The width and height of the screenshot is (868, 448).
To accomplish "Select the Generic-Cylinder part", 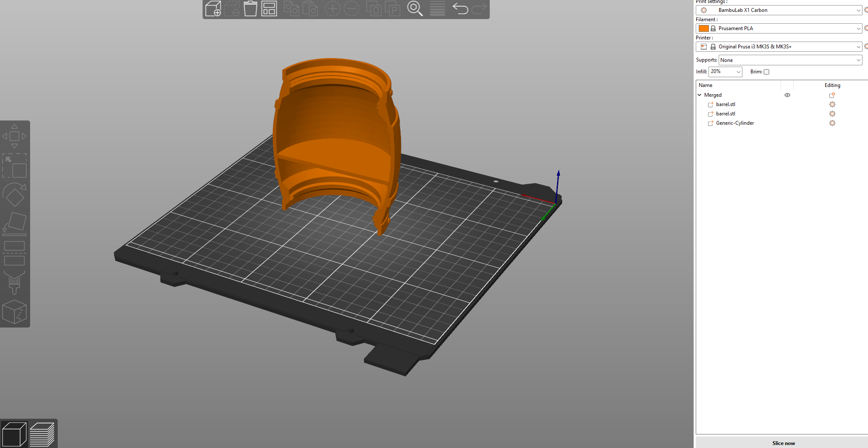I will pyautogui.click(x=735, y=123).
